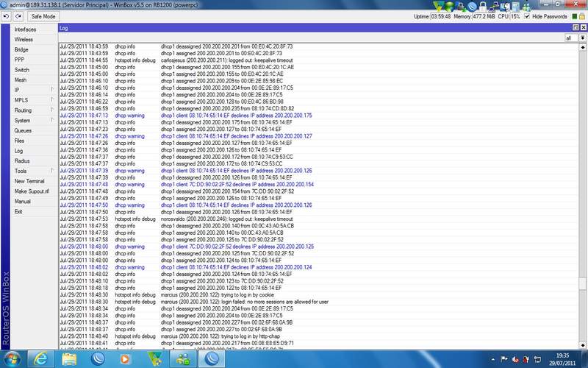Click the Undo arrow in WinBox toolbar
Screen dimensions: 588x368
point(6,16)
